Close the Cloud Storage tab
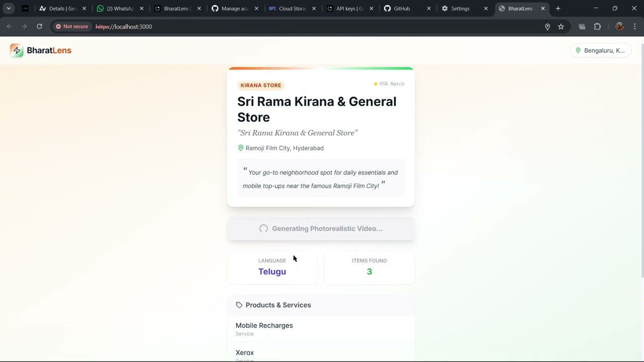The image size is (644, 362). [x=314, y=9]
